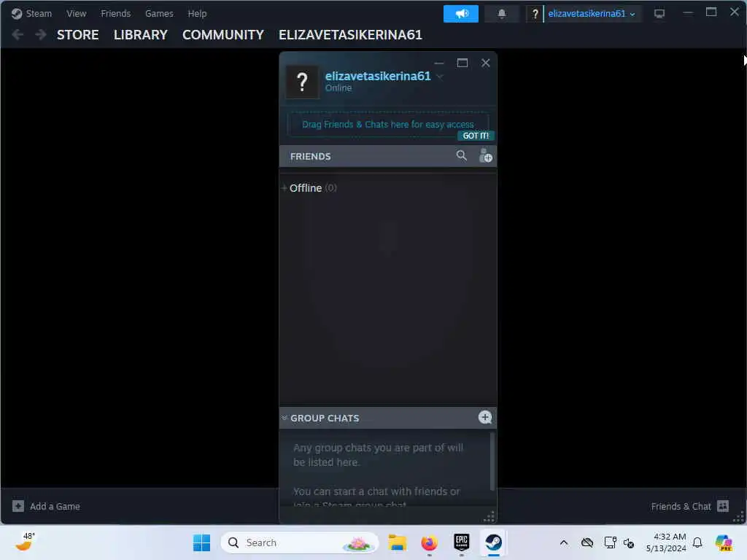Go back using the left arrow

18,35
